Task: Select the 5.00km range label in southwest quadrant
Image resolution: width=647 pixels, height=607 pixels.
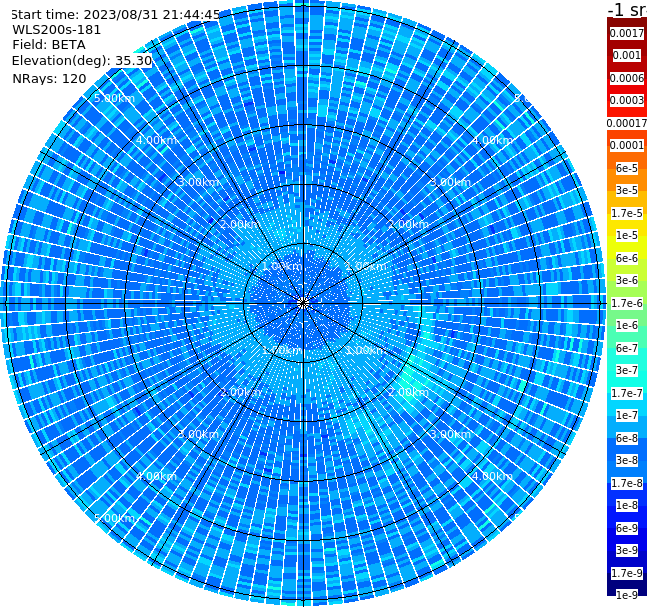Action: (114, 518)
